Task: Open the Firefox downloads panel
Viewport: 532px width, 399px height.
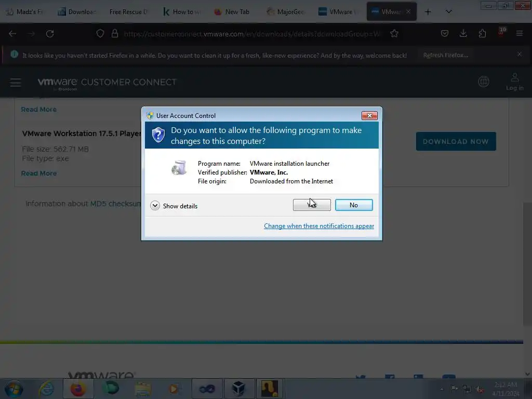Action: pyautogui.click(x=463, y=34)
